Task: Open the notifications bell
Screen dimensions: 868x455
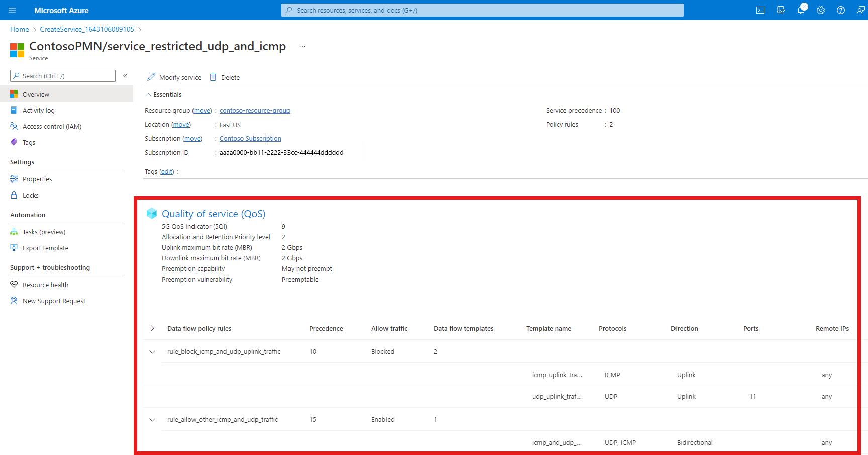Action: pos(801,10)
